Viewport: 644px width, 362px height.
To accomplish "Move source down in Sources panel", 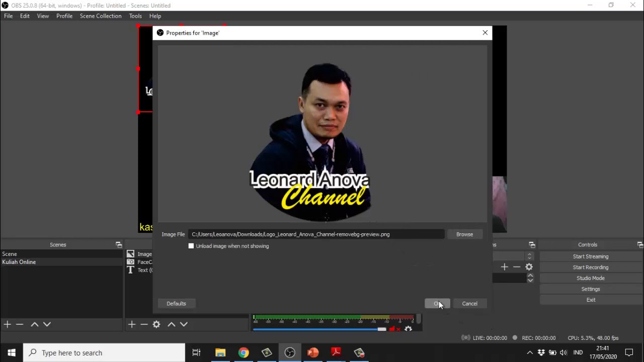I will [x=184, y=324].
